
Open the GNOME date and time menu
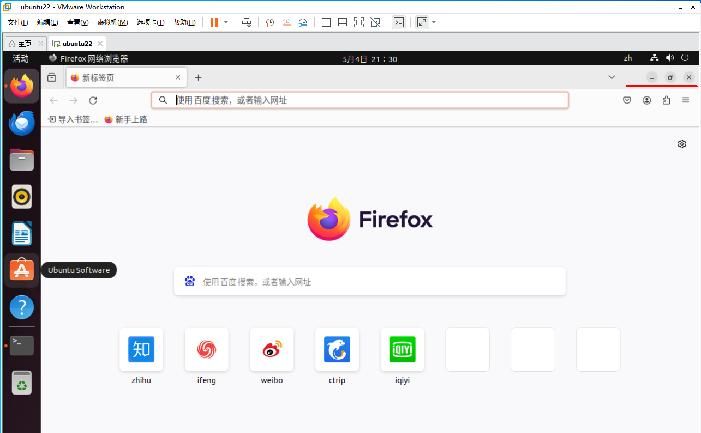pos(370,59)
